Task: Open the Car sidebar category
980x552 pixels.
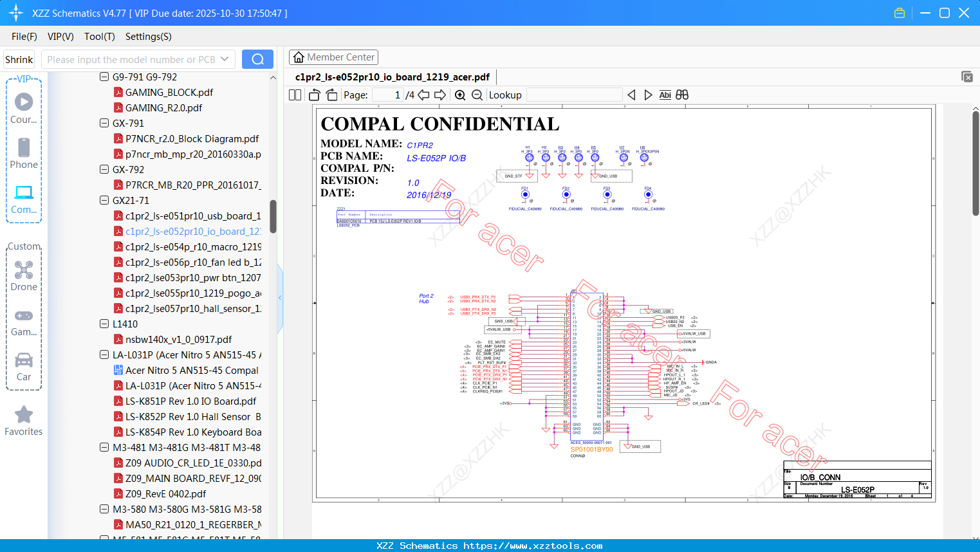Action: [24, 367]
